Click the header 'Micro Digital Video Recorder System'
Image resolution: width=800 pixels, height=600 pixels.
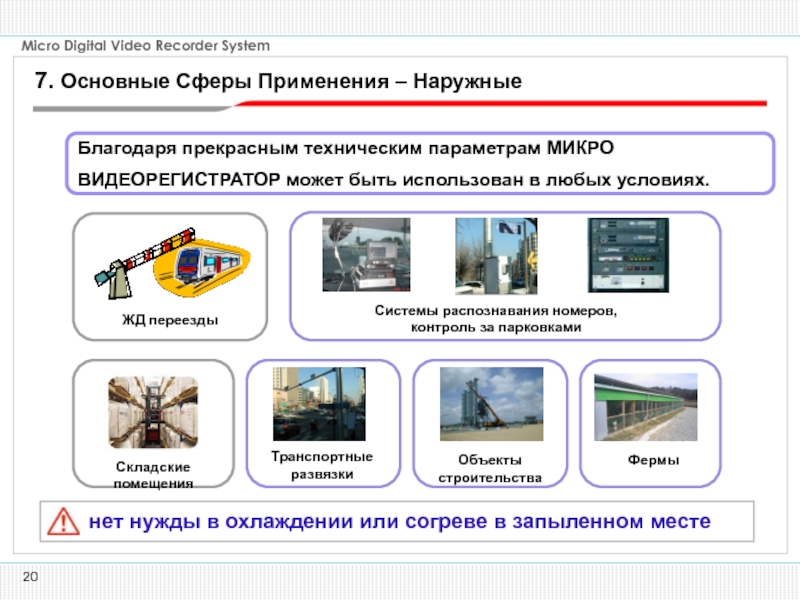(x=145, y=45)
